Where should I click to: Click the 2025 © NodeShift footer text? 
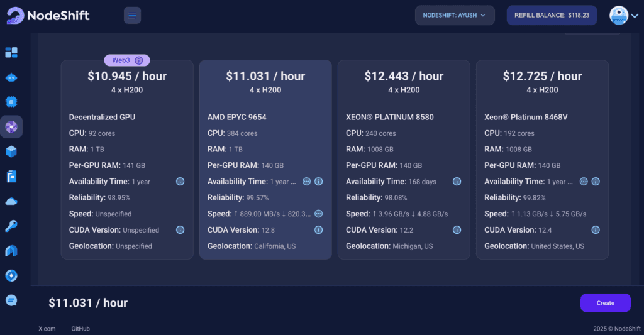tap(616, 329)
